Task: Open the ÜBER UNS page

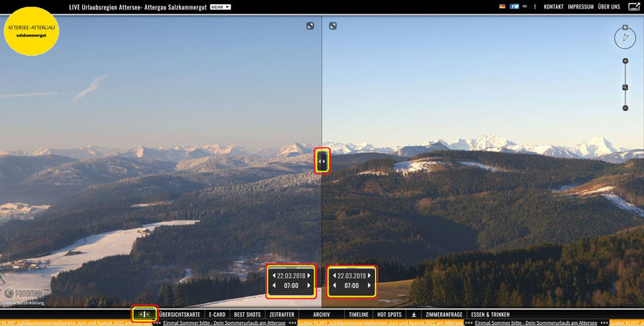Action: [609, 7]
